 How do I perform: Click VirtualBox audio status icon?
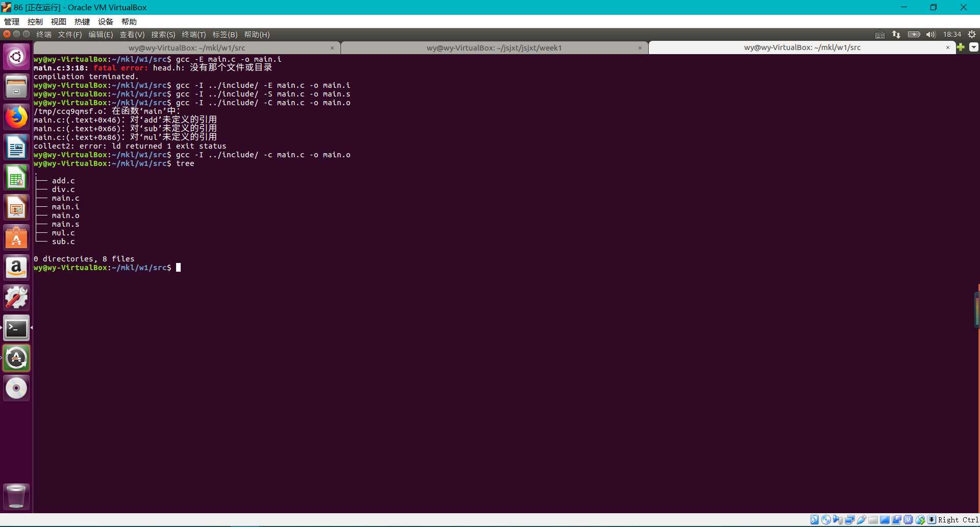[838, 520]
